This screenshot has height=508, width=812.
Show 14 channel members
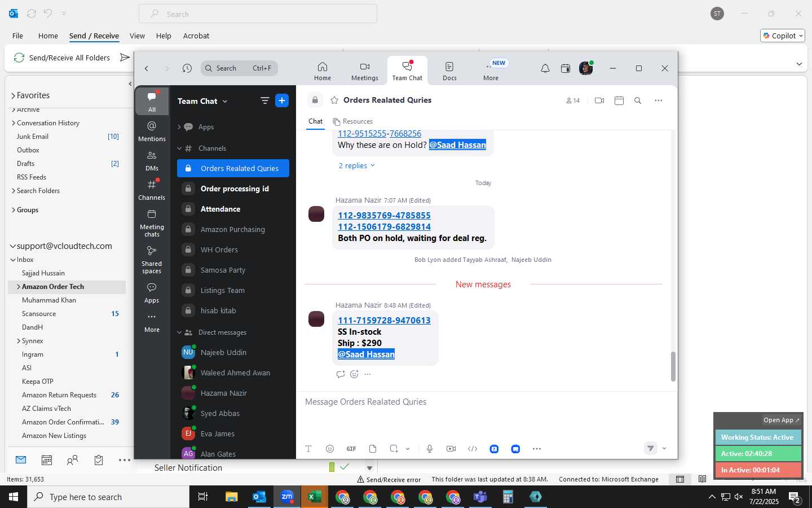click(573, 100)
